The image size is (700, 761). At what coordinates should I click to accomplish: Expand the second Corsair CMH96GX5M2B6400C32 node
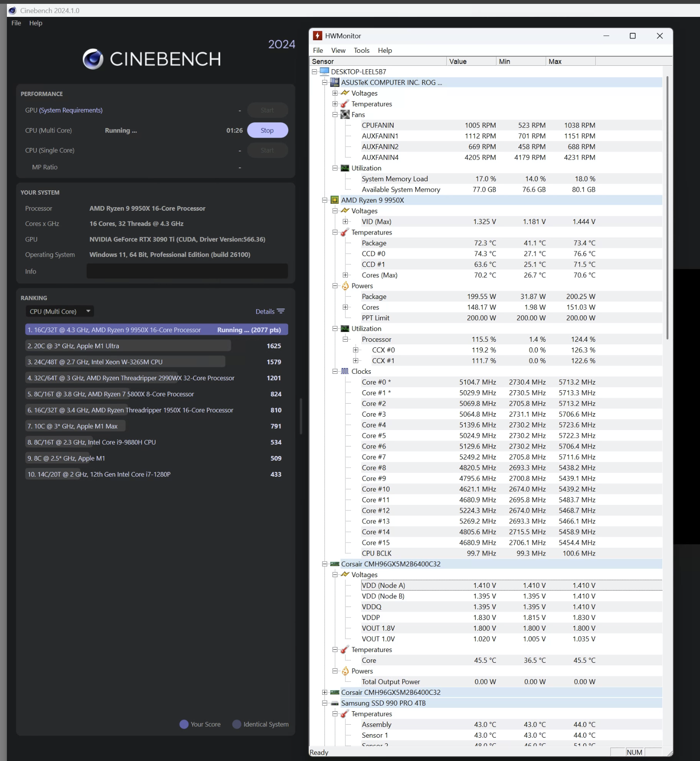pyautogui.click(x=324, y=692)
